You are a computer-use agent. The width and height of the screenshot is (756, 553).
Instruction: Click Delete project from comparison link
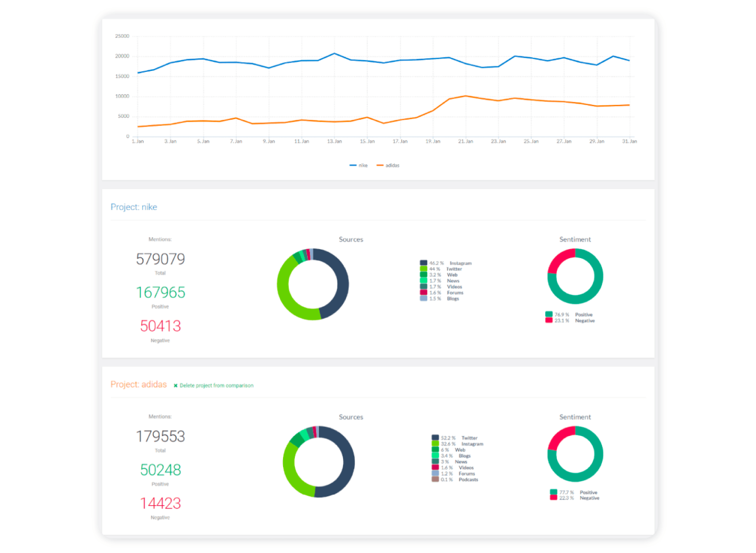tap(217, 386)
